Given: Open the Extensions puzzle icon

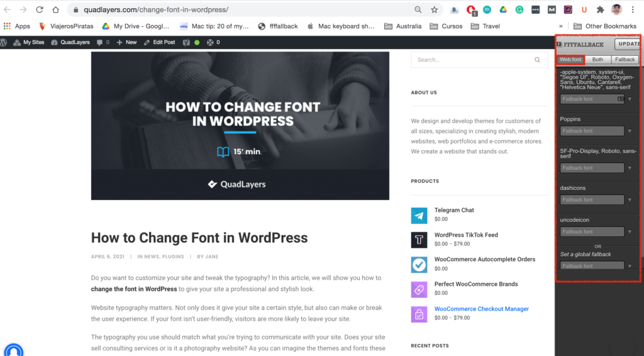Looking at the screenshot, I should coord(600,9).
